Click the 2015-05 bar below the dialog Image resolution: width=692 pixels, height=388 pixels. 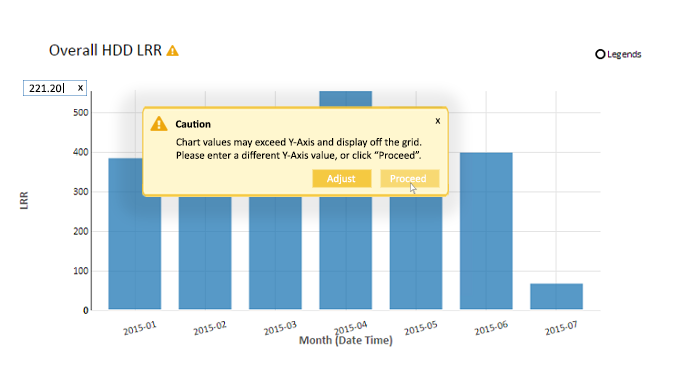[416, 252]
